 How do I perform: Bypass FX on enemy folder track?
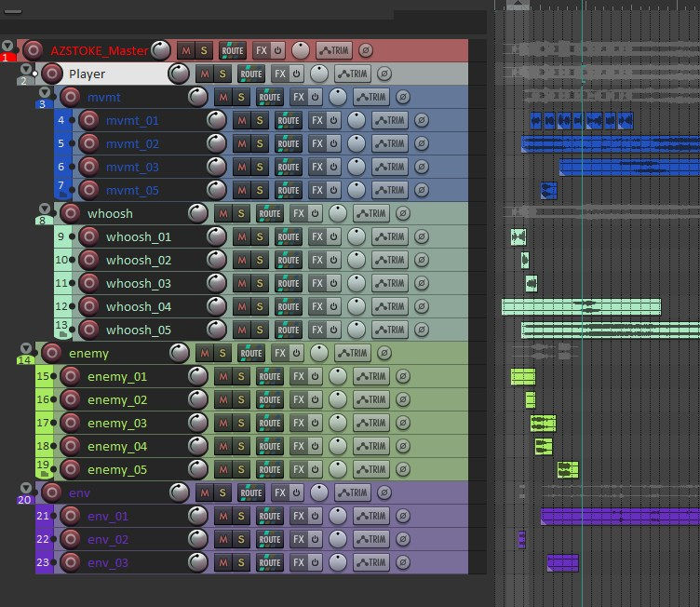(x=296, y=353)
